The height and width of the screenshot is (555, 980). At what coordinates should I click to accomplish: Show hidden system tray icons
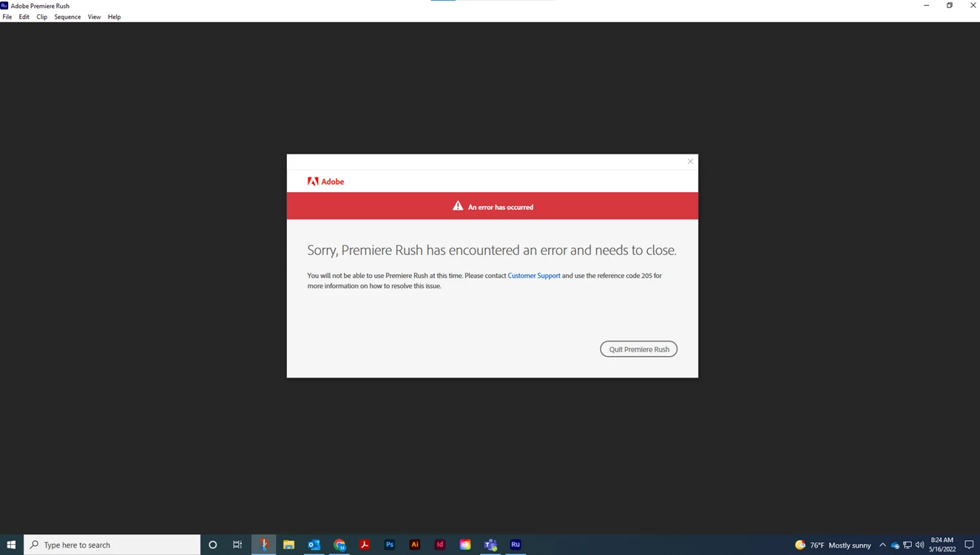click(882, 545)
